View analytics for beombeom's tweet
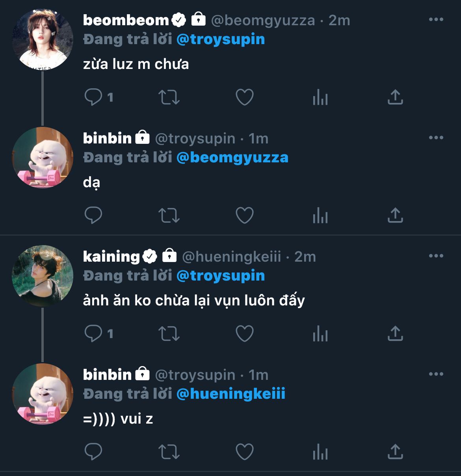The image size is (461, 476). [x=320, y=97]
